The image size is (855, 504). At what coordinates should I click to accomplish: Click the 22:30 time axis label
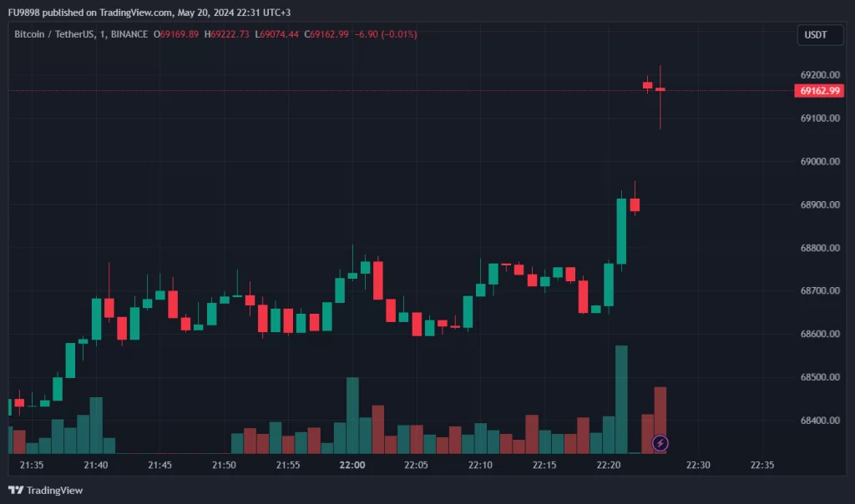click(x=698, y=465)
